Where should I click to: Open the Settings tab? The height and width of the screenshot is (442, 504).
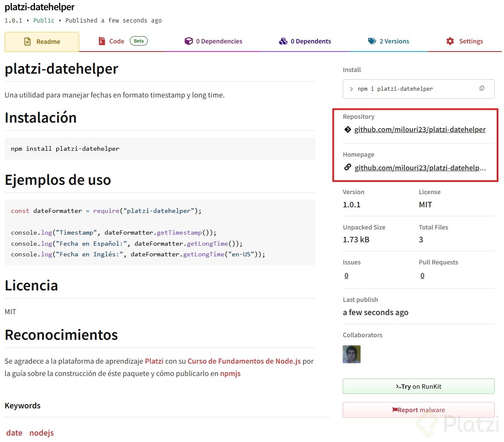(464, 41)
